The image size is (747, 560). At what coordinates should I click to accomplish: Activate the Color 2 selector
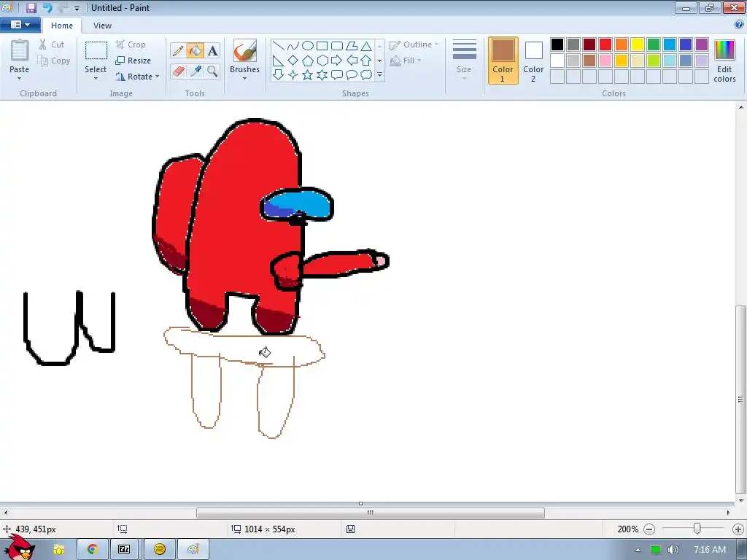[x=533, y=61]
